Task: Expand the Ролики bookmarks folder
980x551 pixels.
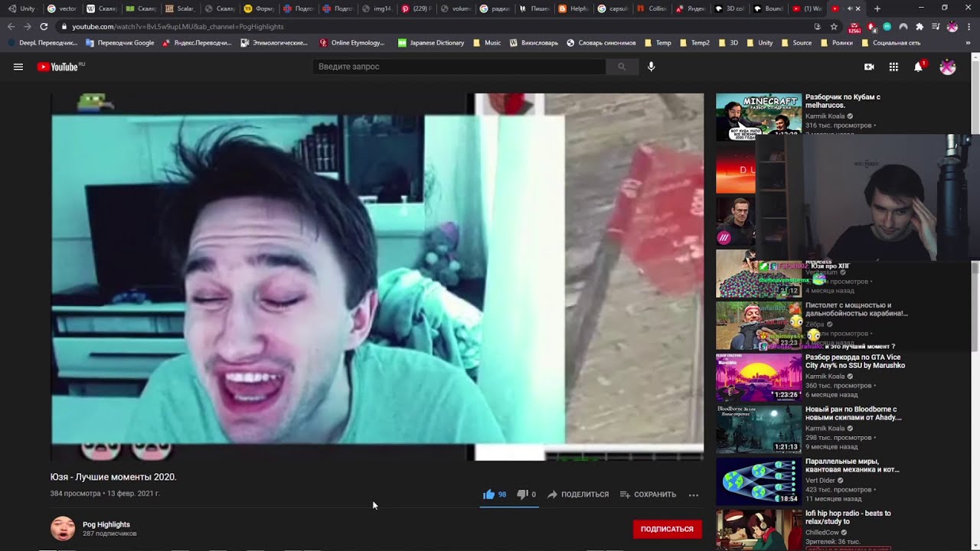Action: (836, 43)
